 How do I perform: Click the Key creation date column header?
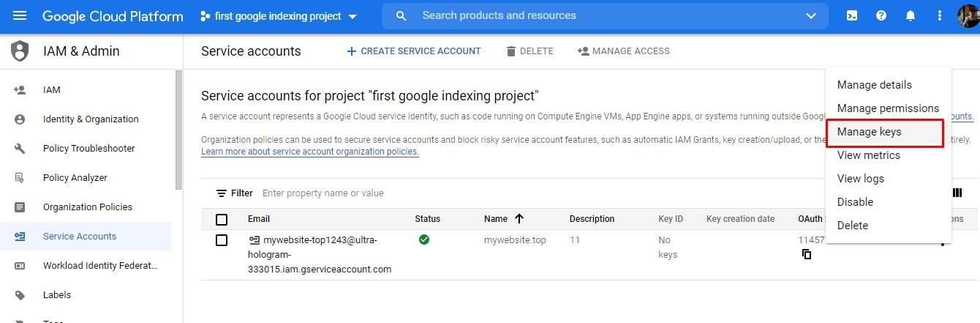(740, 219)
